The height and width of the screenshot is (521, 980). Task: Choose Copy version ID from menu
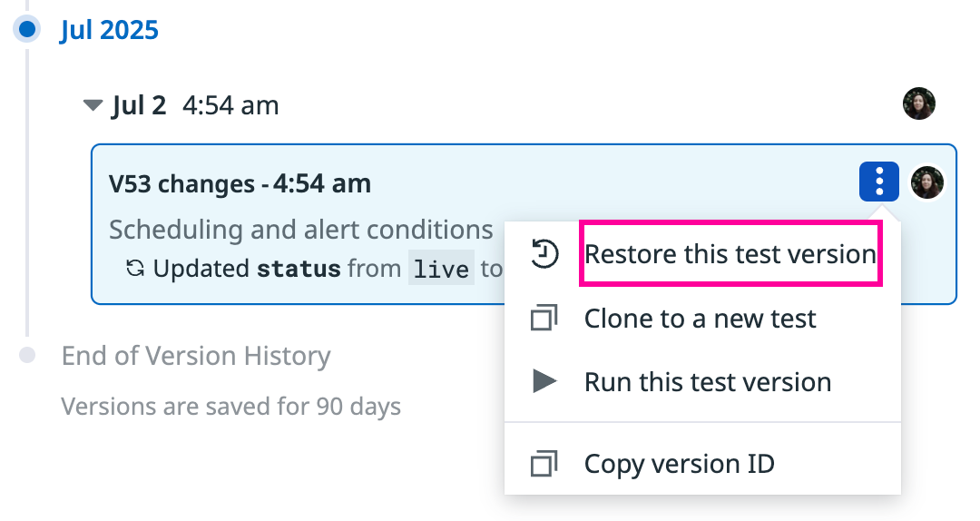[680, 464]
